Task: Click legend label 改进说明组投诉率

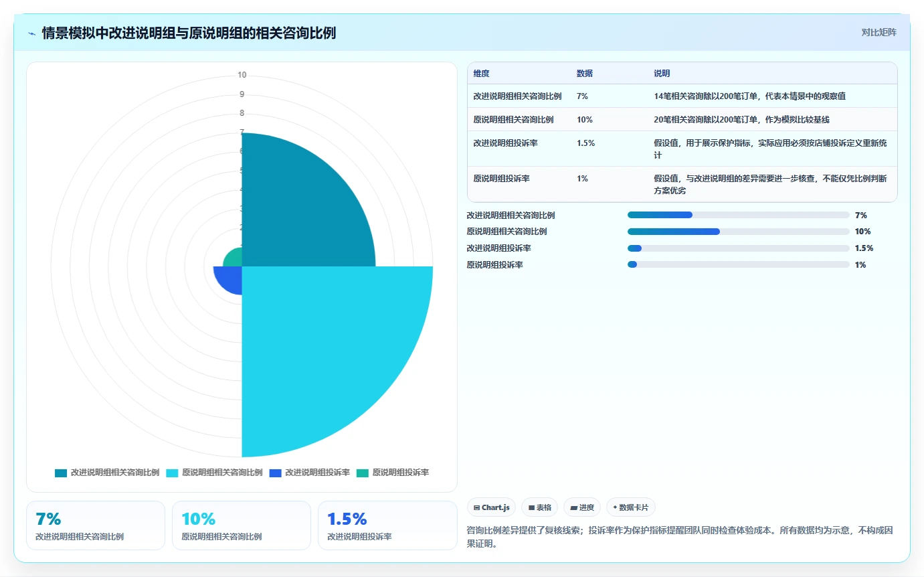Action: click(x=317, y=473)
